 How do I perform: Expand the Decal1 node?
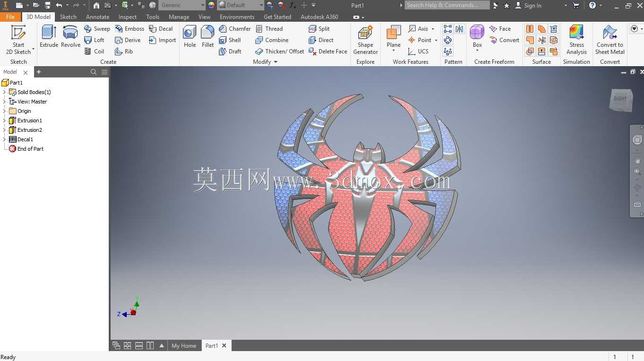5,139
